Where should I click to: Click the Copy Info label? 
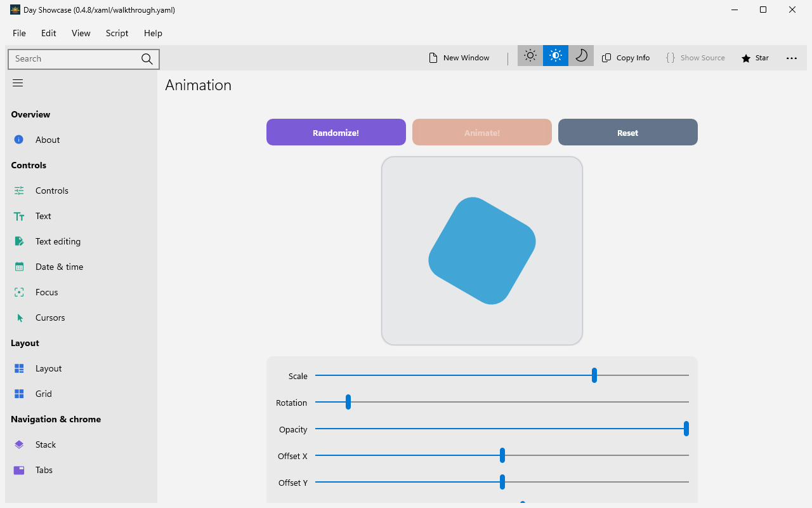pyautogui.click(x=633, y=58)
